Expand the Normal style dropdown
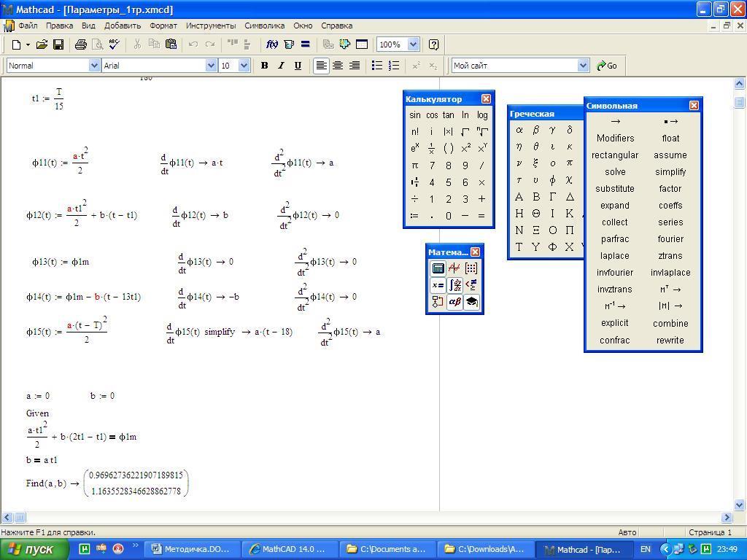747x560 pixels. tap(94, 66)
